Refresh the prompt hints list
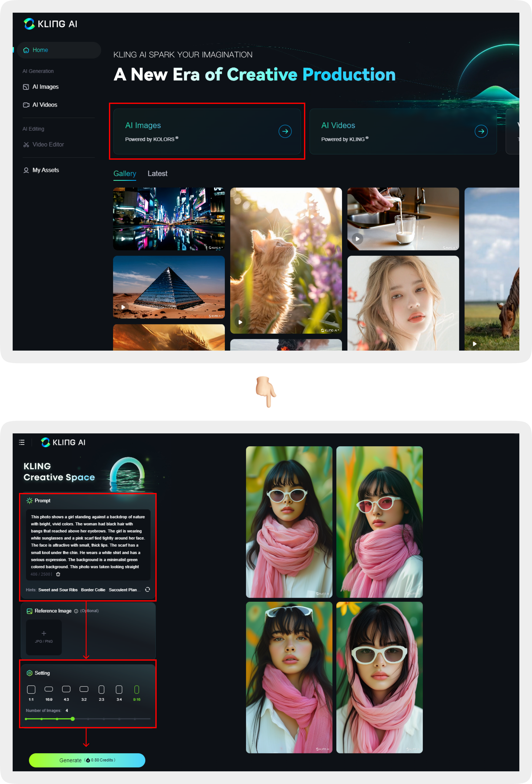This screenshot has height=784, width=532. click(x=147, y=589)
